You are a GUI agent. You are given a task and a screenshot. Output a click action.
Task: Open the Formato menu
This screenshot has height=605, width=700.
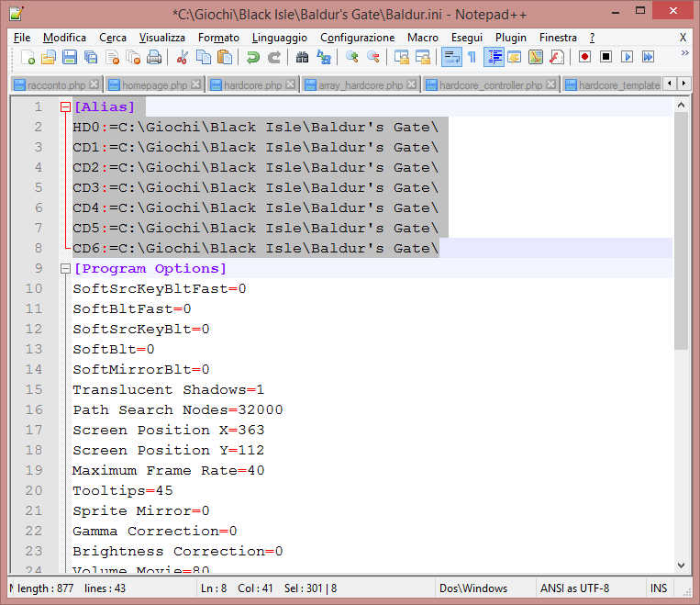[218, 38]
